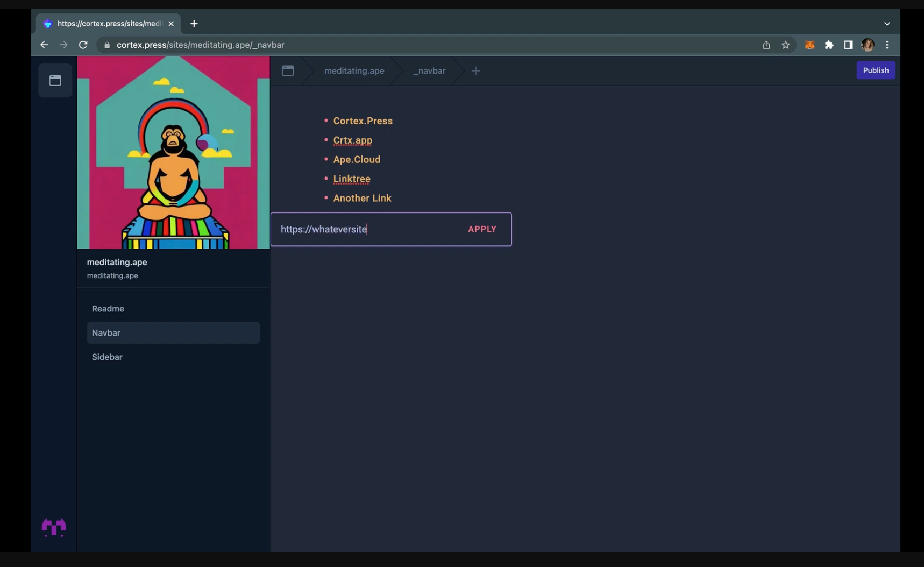Open a new browser tab

[194, 24]
